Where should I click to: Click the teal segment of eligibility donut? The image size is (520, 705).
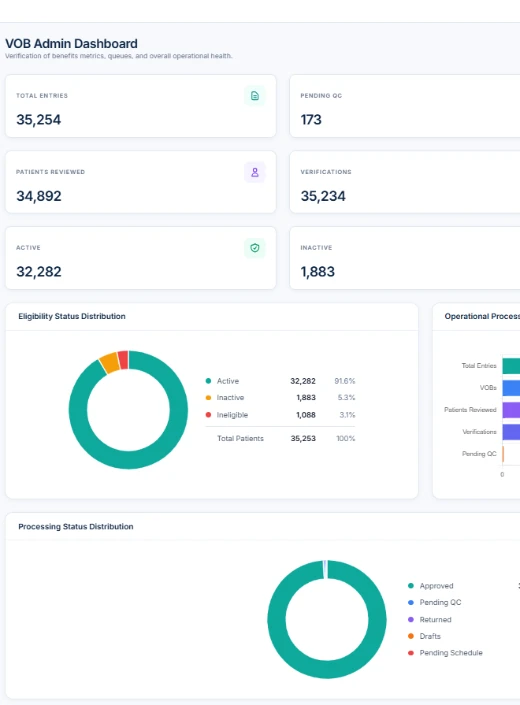(128, 460)
